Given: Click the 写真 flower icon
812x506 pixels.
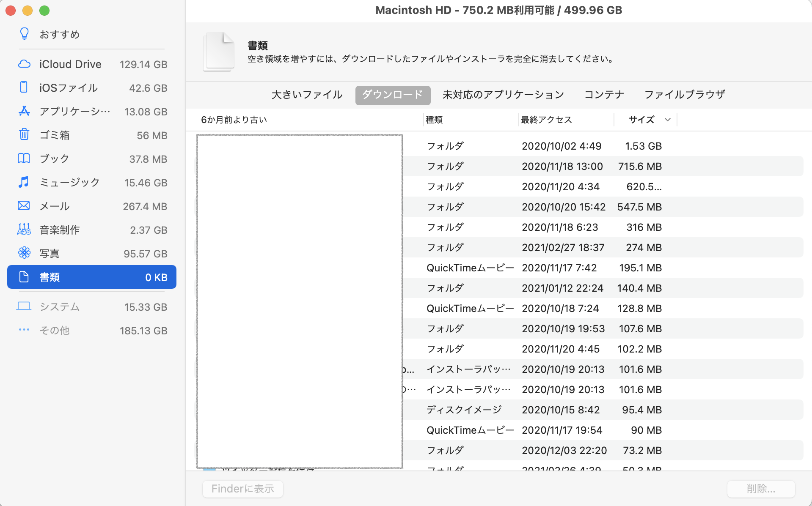Looking at the screenshot, I should click(24, 253).
